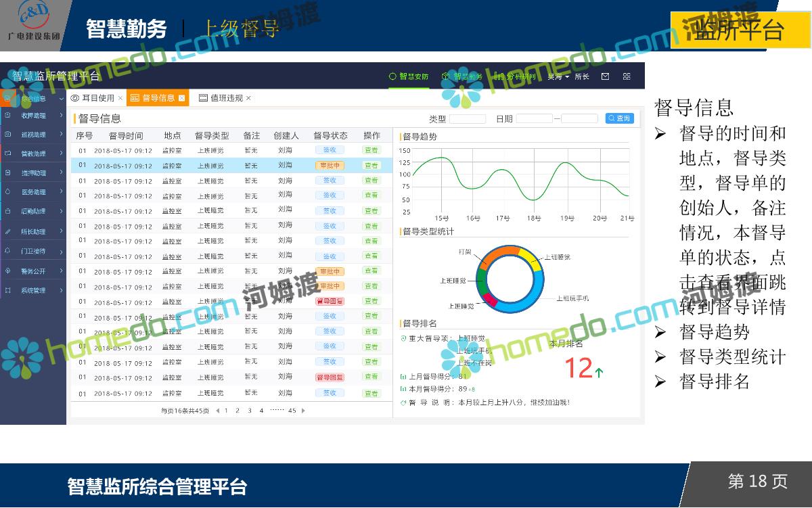This screenshot has height=508, width=812.
Task: Jump to last page 45
Action: [292, 411]
